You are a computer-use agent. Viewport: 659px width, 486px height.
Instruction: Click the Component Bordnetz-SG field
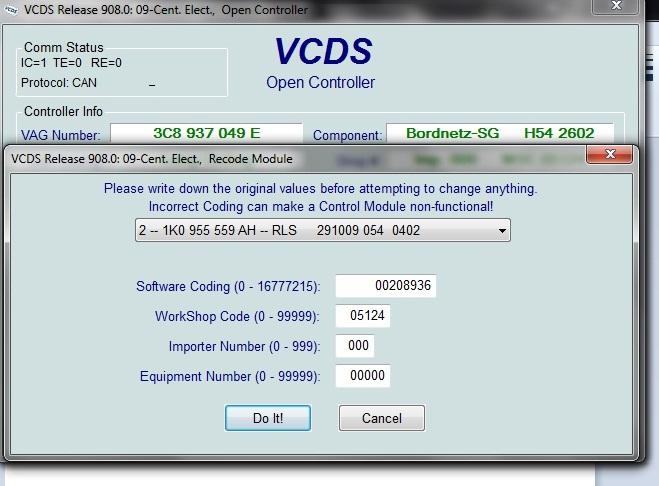[500, 133]
